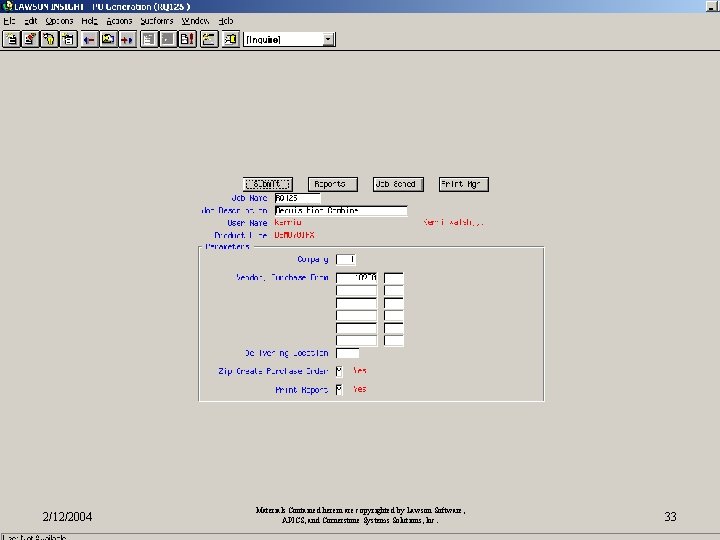Image resolution: width=720 pixels, height=540 pixels.
Task: Click the Job Sched button
Action: click(x=398, y=184)
